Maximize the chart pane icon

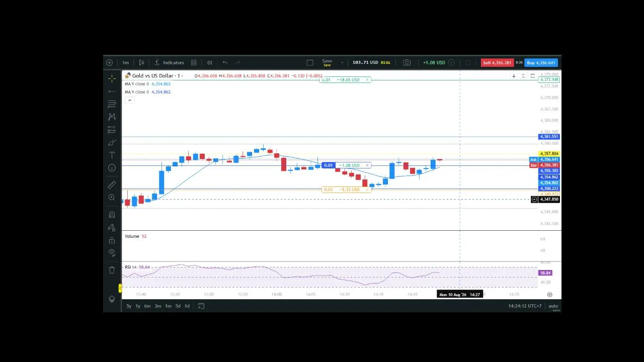tap(532, 76)
